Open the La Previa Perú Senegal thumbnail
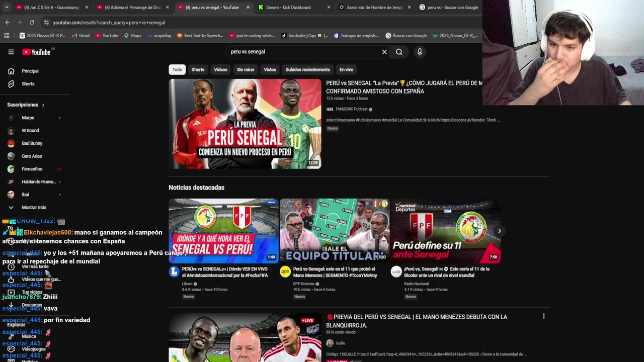 (x=245, y=124)
